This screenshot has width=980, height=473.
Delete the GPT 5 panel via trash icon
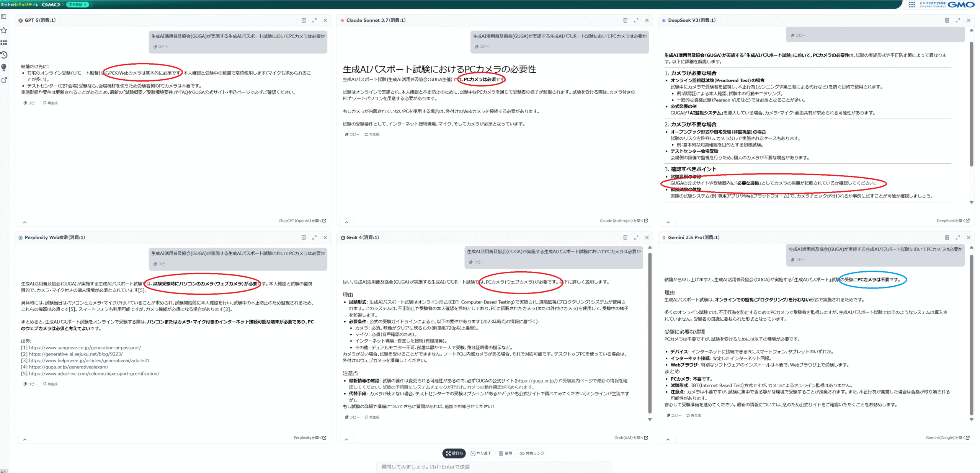click(304, 21)
